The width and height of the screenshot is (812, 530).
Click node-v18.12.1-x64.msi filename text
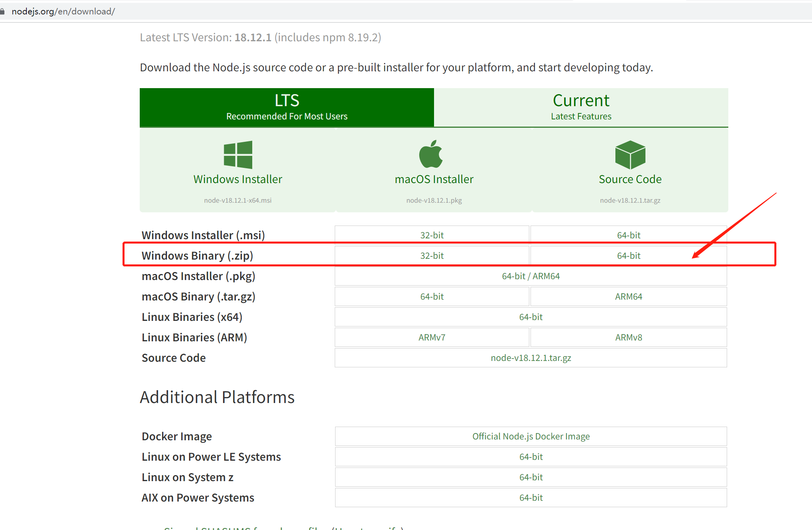(x=238, y=200)
